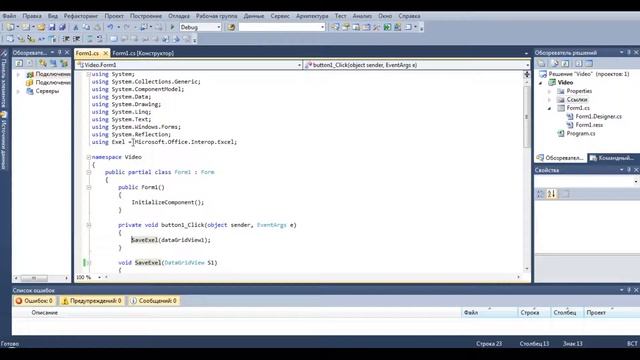Click the Open File folder icon
This screenshot has width=640, height=360.
(x=41, y=27)
